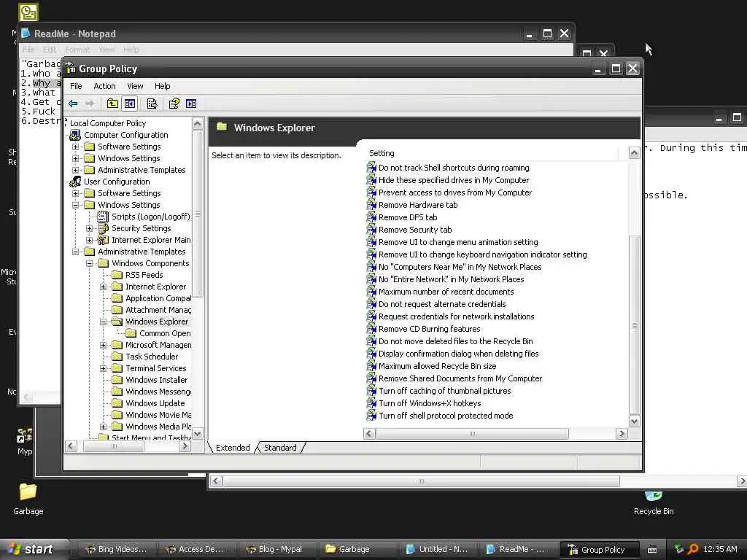
Task: Switch to ReadMe taskbar button
Action: coord(517,549)
